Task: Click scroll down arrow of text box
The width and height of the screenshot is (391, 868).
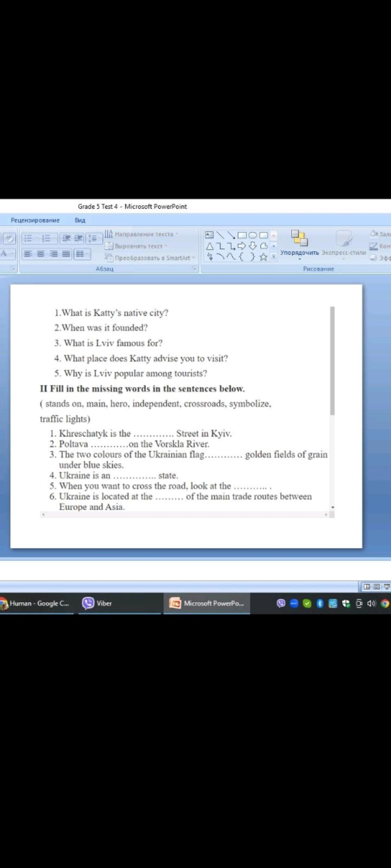Action: point(332,507)
